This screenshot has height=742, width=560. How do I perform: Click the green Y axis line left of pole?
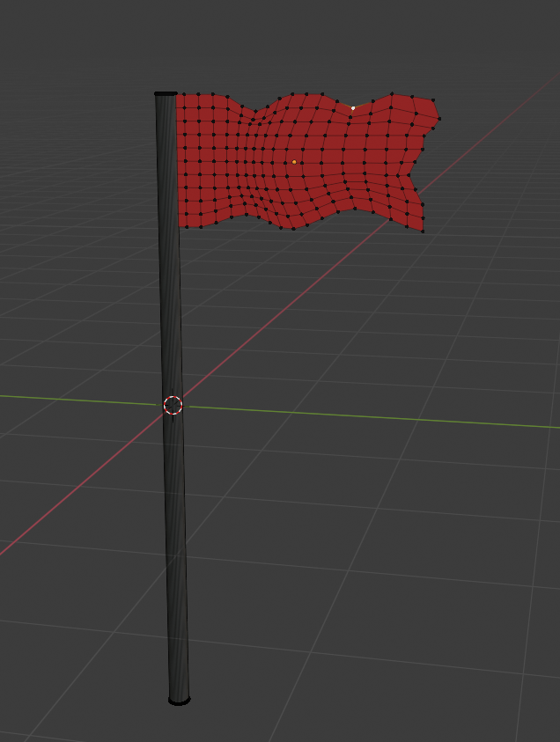click(79, 399)
